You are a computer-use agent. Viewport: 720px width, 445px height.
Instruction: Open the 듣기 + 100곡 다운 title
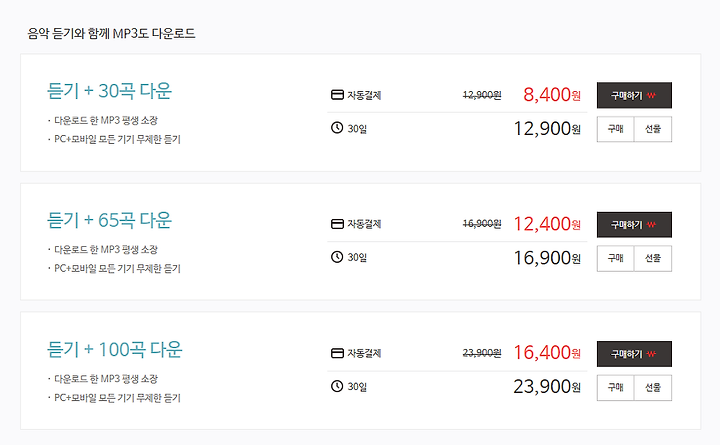115,349
